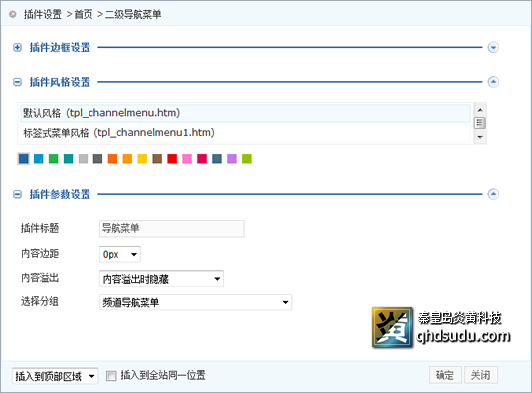
Task: Go to 插件设置 in the breadcrumb
Action: click(43, 14)
